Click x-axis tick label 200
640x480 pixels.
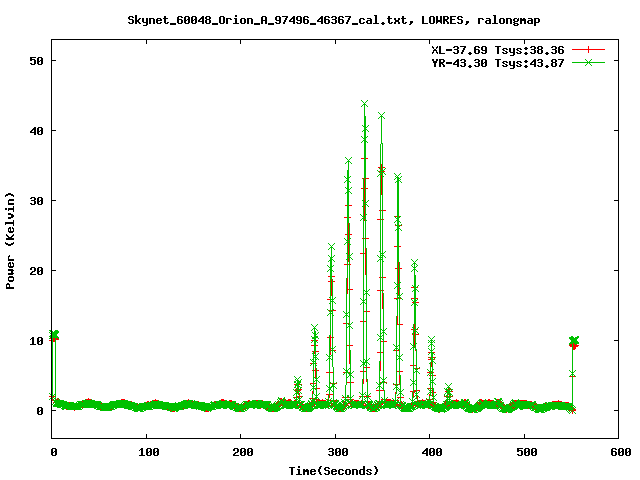243,452
